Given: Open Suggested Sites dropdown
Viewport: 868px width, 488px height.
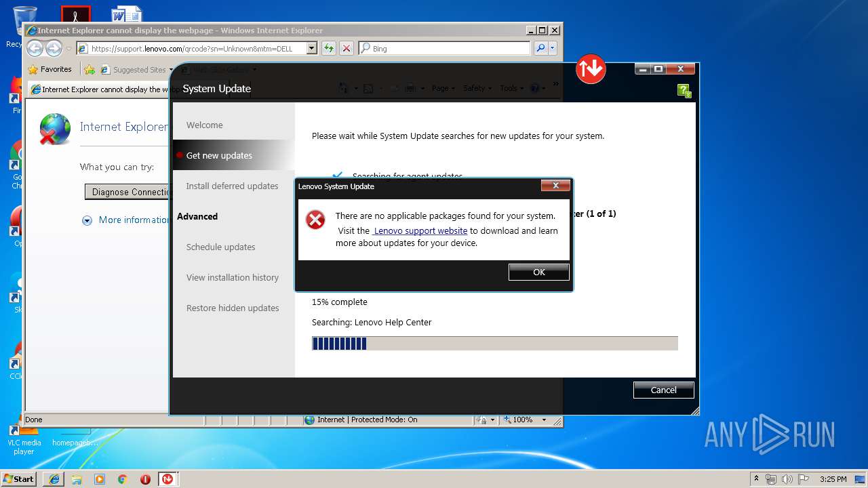Looking at the screenshot, I should pyautogui.click(x=137, y=69).
